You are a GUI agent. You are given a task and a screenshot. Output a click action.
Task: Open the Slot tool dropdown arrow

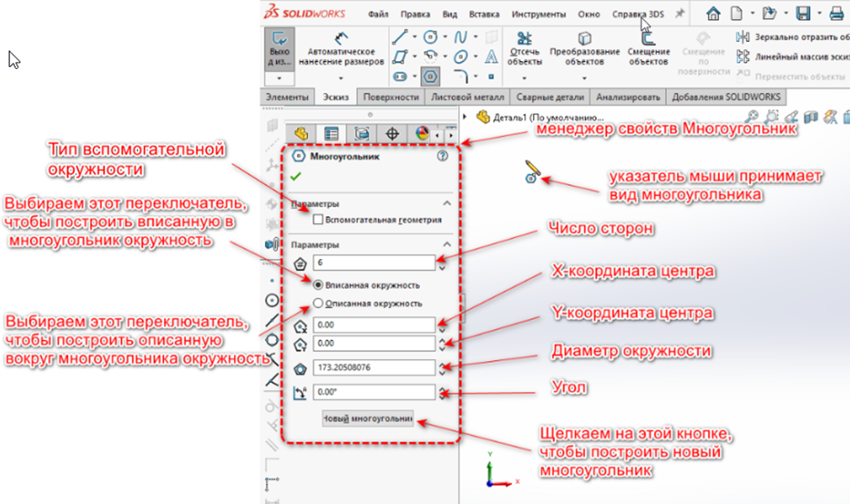(415, 77)
